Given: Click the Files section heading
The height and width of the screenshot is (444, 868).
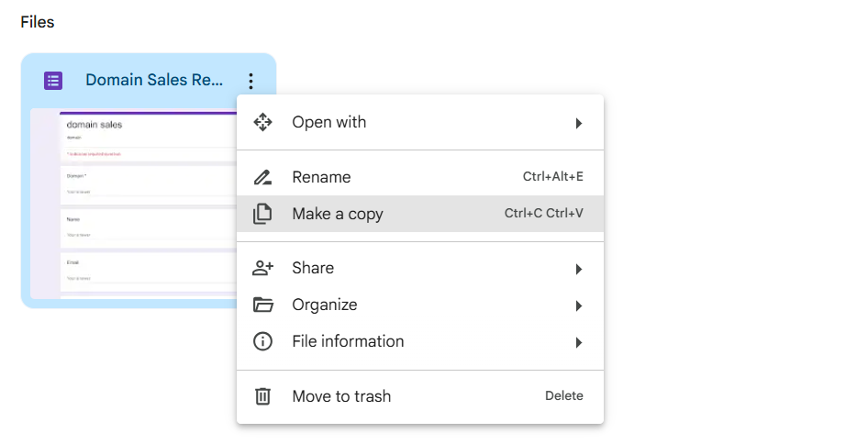Looking at the screenshot, I should pos(38,22).
